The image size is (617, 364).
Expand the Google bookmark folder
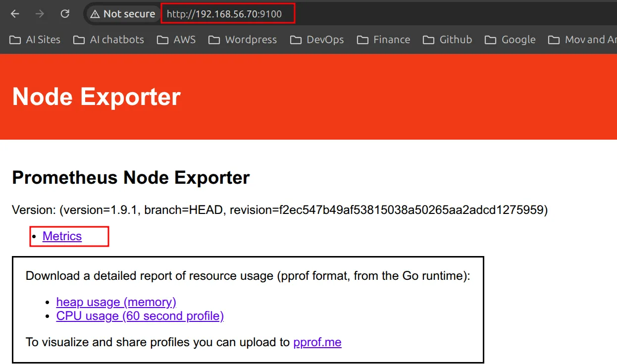(511, 40)
